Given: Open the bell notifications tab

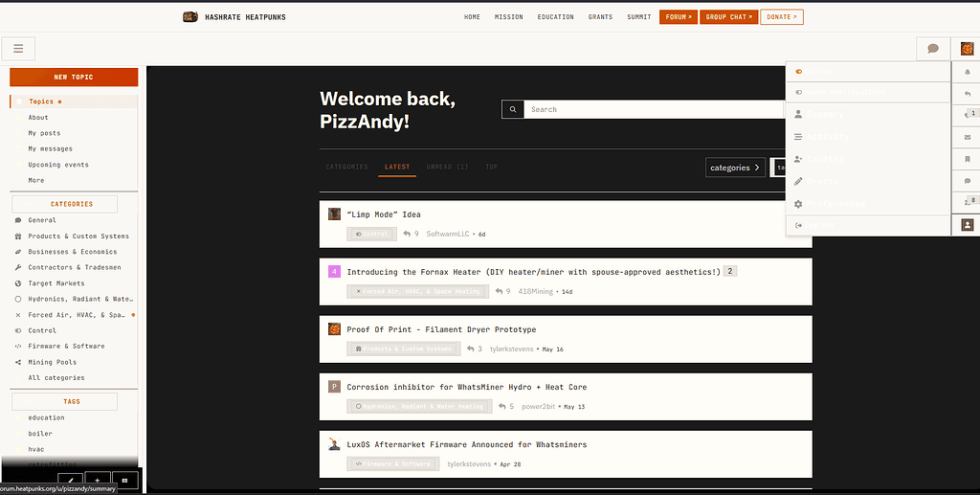Looking at the screenshot, I should point(968,73).
